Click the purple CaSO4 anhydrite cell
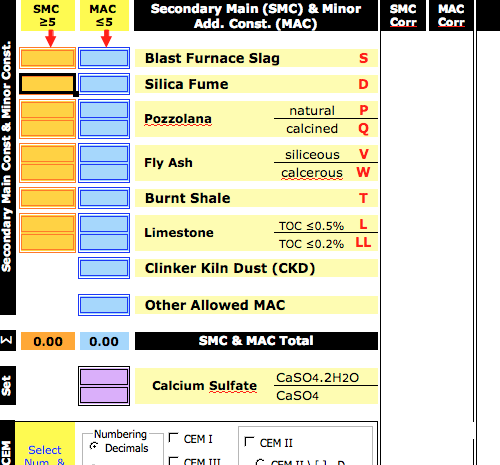This screenshot has height=465, width=500. click(104, 395)
